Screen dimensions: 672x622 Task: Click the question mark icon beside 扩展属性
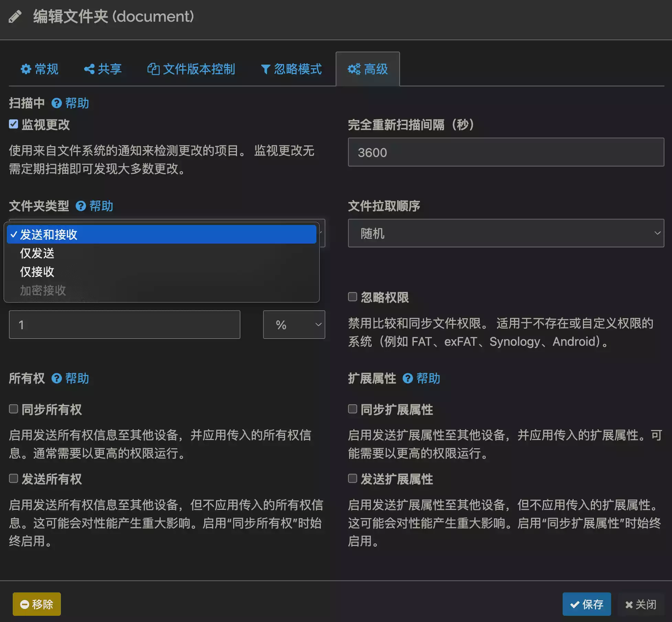pyautogui.click(x=408, y=378)
